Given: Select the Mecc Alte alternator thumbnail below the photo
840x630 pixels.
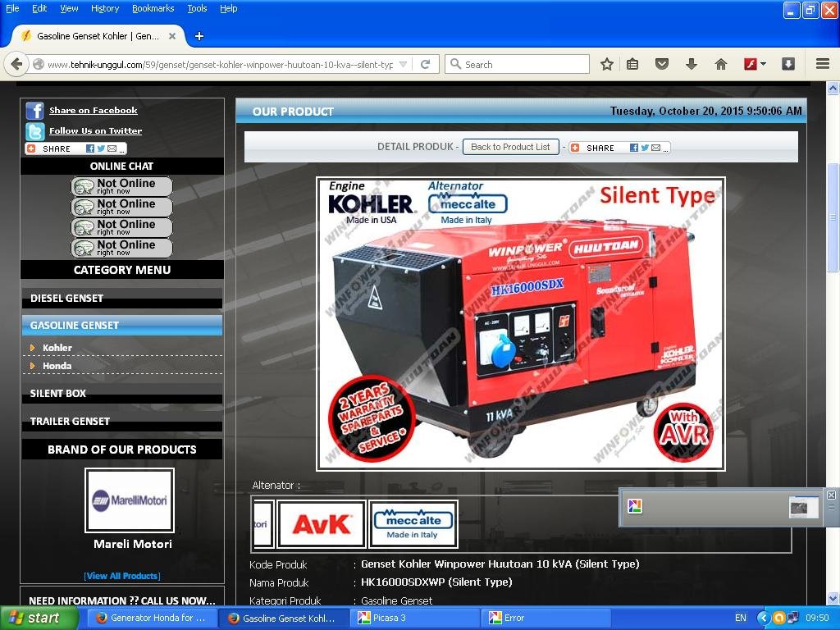Looking at the screenshot, I should 413,524.
